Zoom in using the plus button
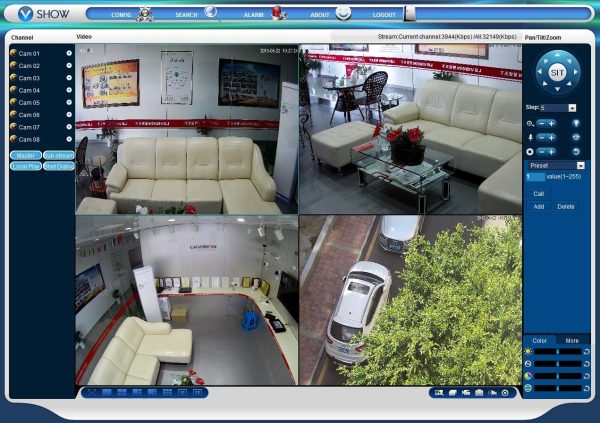Image resolution: width=600 pixels, height=423 pixels. tap(551, 124)
